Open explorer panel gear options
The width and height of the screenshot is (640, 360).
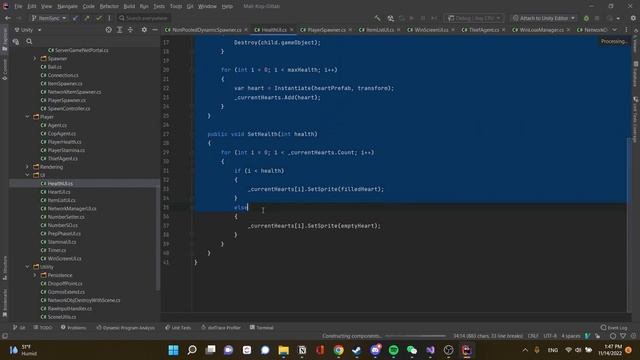pyautogui.click(x=144, y=30)
